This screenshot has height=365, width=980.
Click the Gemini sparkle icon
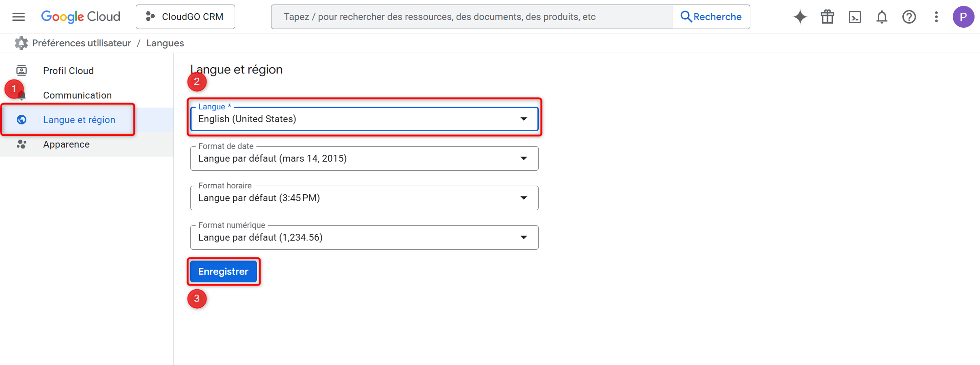[800, 17]
